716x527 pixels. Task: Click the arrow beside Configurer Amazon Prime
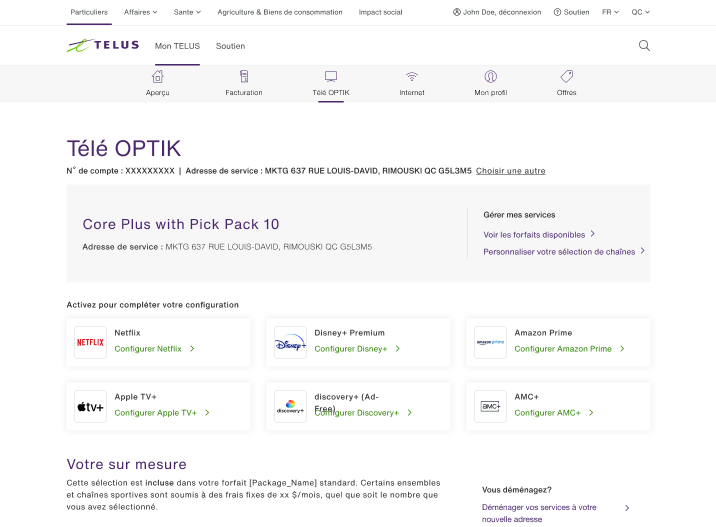(622, 348)
